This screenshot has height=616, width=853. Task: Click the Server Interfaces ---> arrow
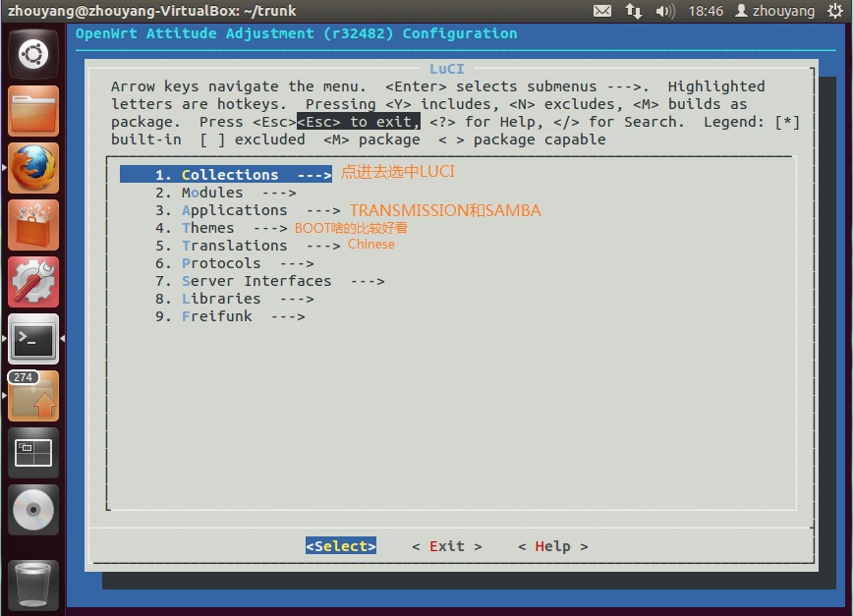(368, 282)
